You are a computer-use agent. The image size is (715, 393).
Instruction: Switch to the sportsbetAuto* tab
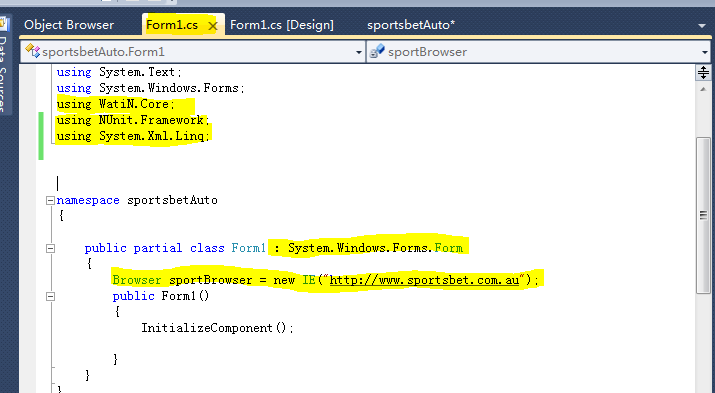point(411,25)
